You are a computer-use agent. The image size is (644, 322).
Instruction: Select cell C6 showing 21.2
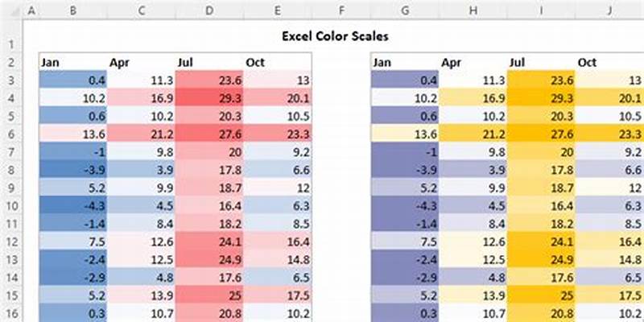142,134
